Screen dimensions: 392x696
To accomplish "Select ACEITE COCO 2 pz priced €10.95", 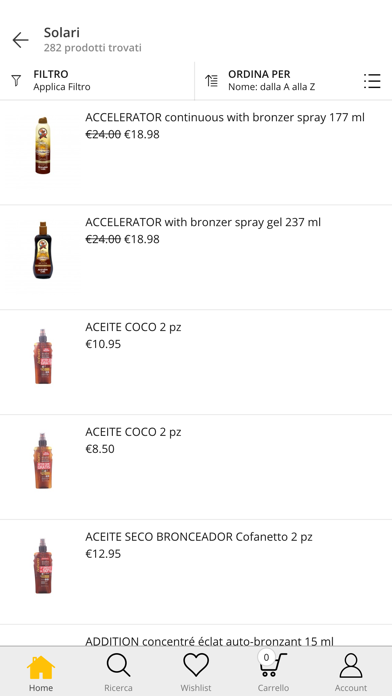I will (196, 362).
